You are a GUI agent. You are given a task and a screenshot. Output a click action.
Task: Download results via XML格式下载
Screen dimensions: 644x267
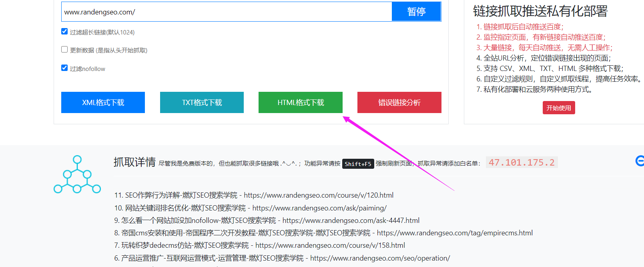click(103, 103)
